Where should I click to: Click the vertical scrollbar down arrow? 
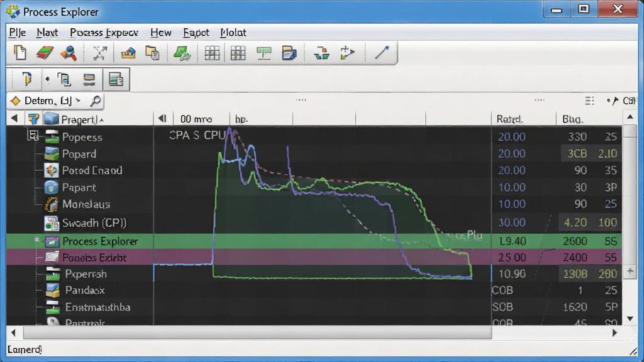[x=630, y=319]
